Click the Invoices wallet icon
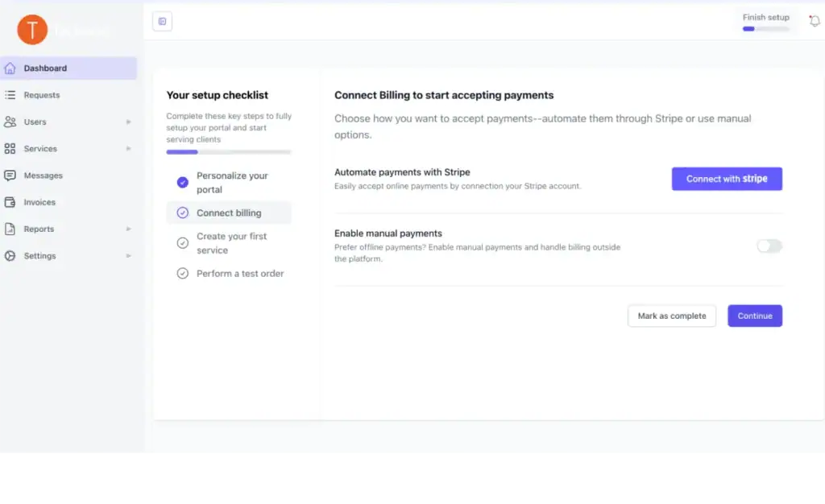Viewport: 825px width, 504px height. pos(10,202)
